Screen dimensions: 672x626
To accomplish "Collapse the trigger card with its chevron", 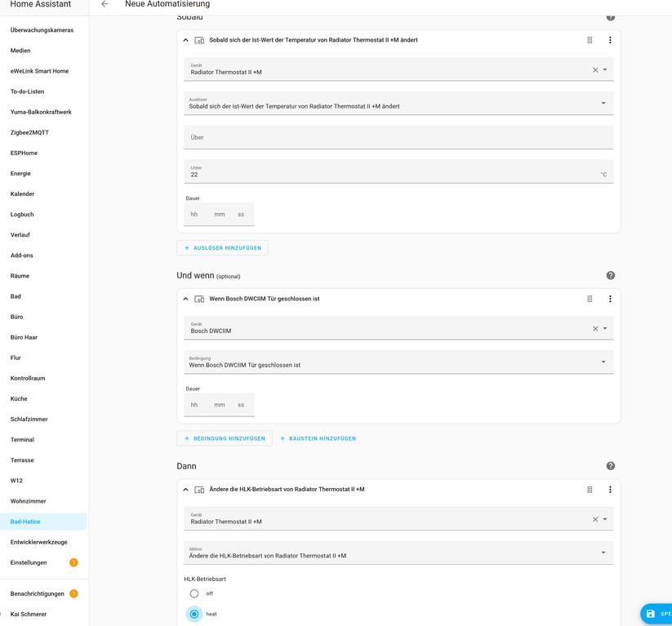I will (x=185, y=39).
